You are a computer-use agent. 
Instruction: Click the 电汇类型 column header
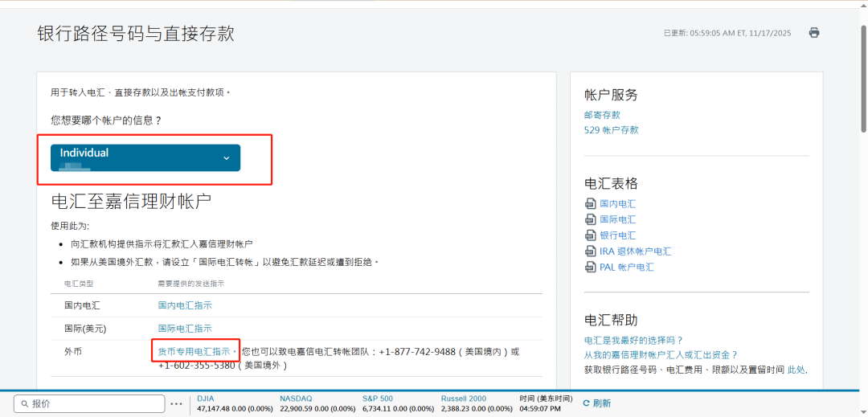point(79,284)
